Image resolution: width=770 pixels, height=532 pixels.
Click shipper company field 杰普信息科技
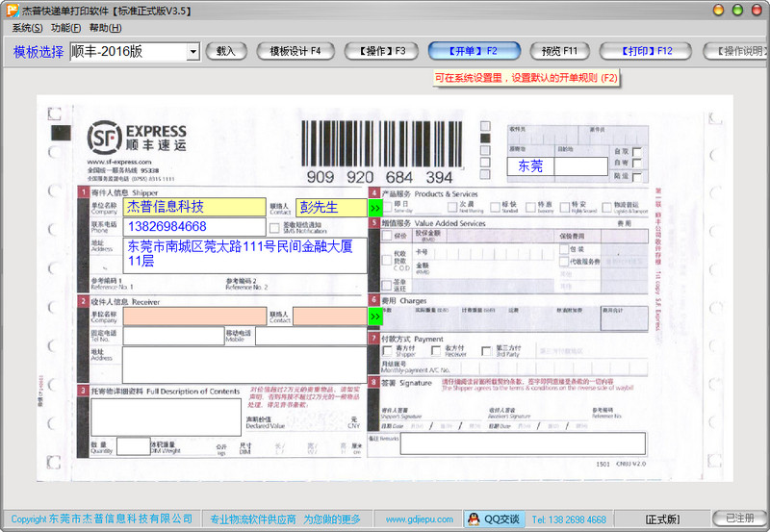tap(195, 207)
